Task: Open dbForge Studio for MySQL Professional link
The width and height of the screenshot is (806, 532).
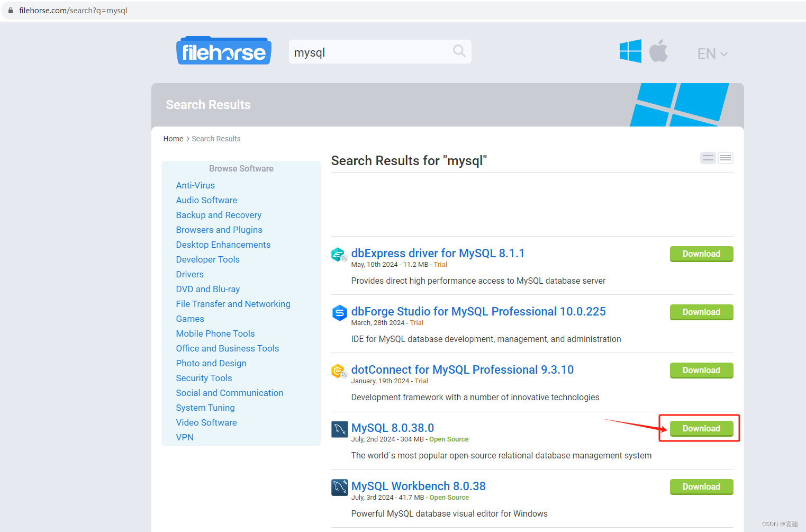Action: (x=478, y=311)
